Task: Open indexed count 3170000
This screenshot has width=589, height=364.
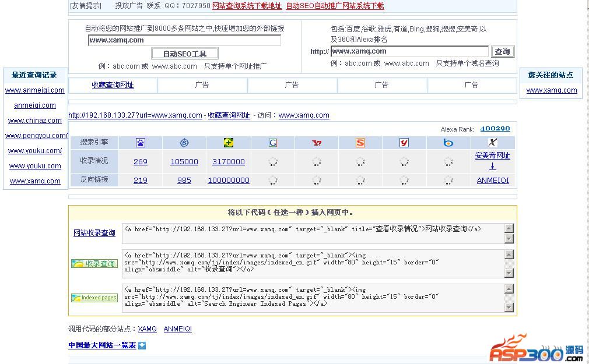Action: 229,162
